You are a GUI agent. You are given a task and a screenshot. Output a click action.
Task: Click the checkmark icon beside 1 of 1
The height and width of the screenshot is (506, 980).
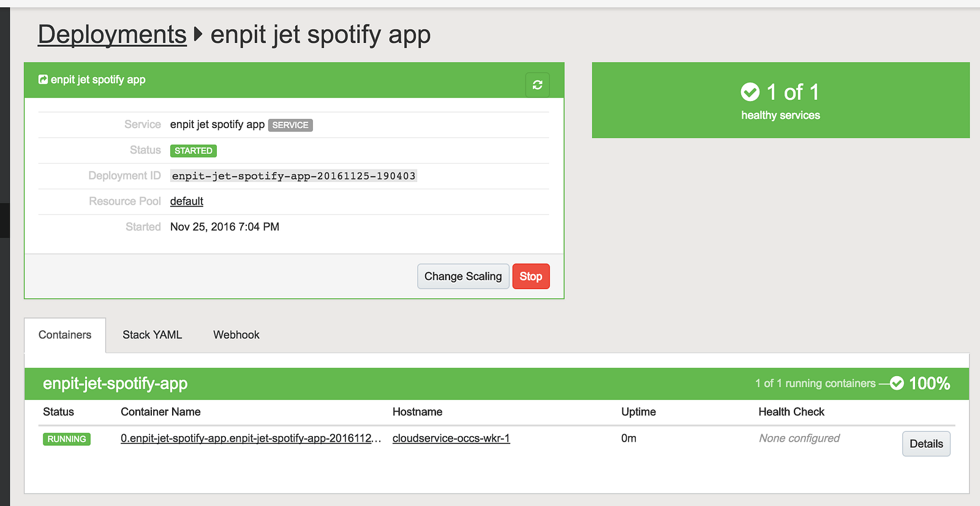750,92
